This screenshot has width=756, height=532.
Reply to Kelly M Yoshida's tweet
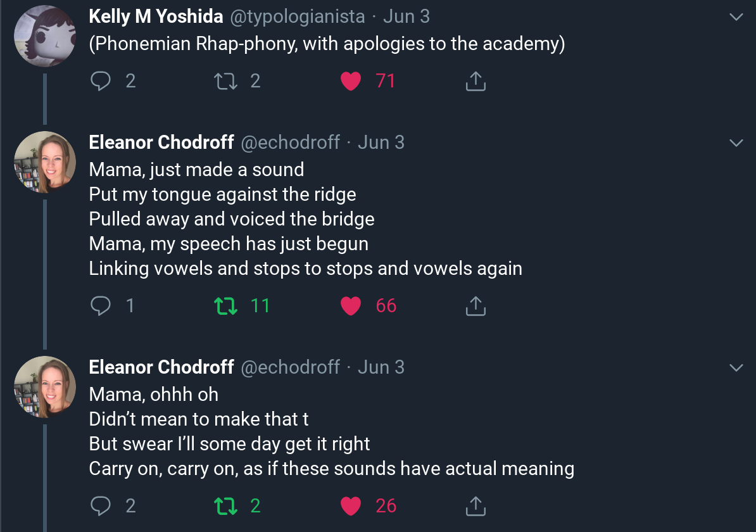[x=101, y=81]
